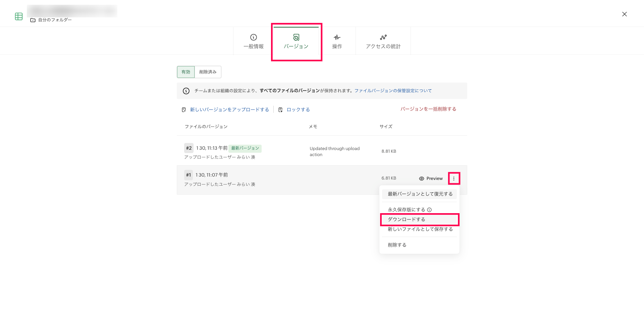The image size is (644, 333).
Task: Click the ロックする lock icon
Action: coord(280,110)
